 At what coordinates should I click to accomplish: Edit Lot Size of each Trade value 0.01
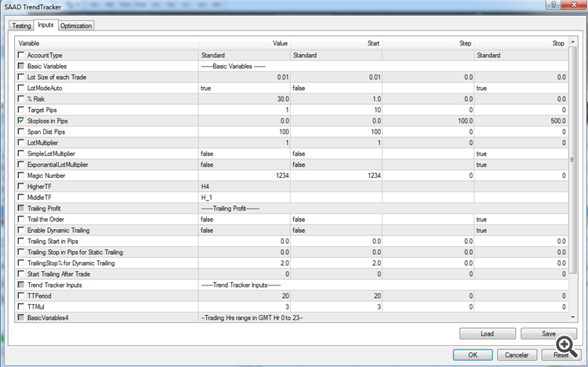click(x=245, y=77)
